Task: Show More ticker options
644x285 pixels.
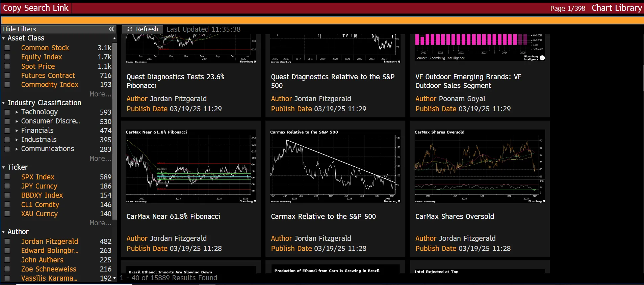Action: coord(100,223)
